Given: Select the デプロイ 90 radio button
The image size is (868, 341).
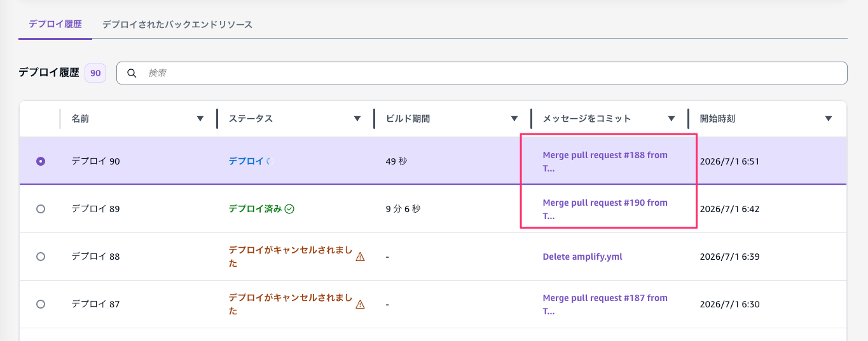Looking at the screenshot, I should click(41, 161).
